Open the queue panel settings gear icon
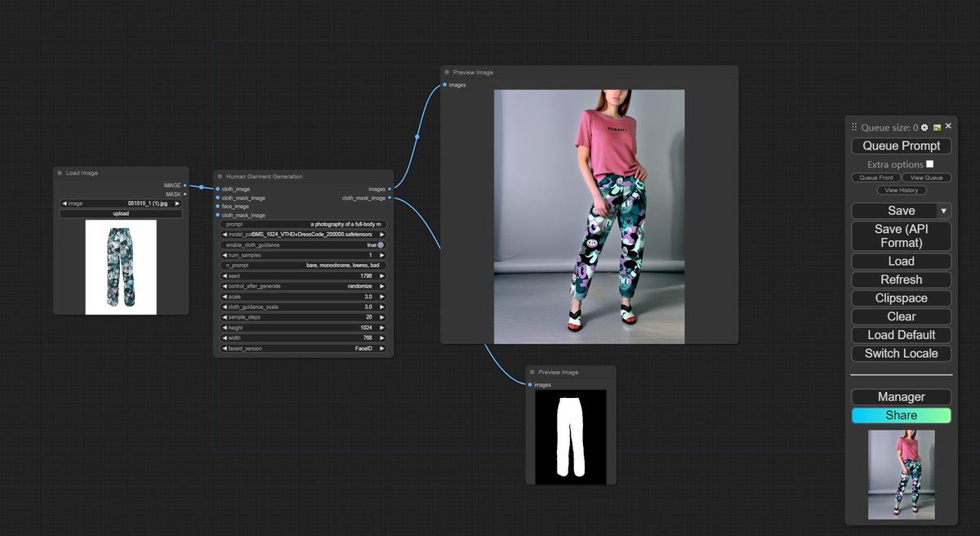The width and height of the screenshot is (980, 536). click(x=924, y=127)
